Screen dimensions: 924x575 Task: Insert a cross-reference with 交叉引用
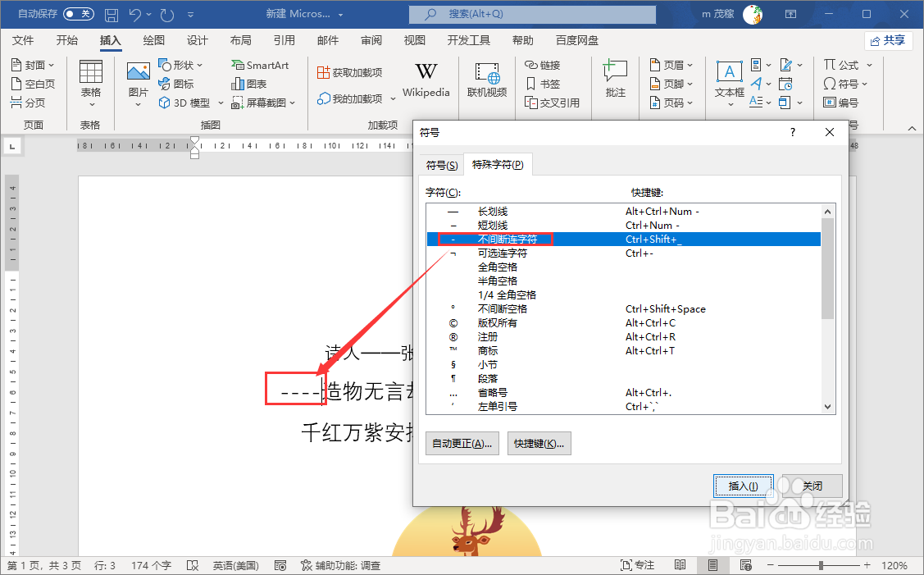click(552, 103)
